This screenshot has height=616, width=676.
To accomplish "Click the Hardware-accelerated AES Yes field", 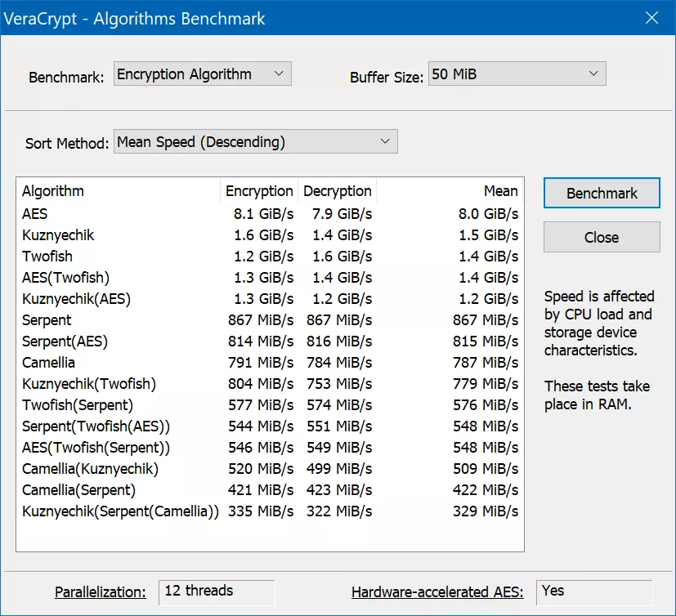I will click(x=594, y=593).
